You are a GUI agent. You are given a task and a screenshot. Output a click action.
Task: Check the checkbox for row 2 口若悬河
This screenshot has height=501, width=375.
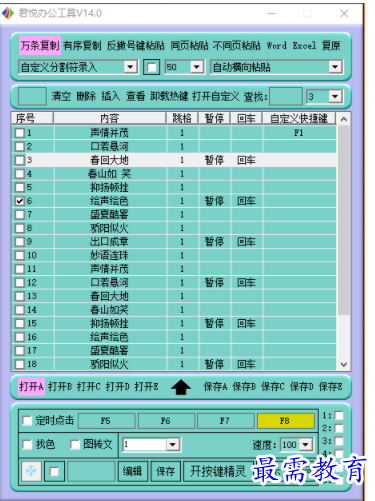click(20, 147)
